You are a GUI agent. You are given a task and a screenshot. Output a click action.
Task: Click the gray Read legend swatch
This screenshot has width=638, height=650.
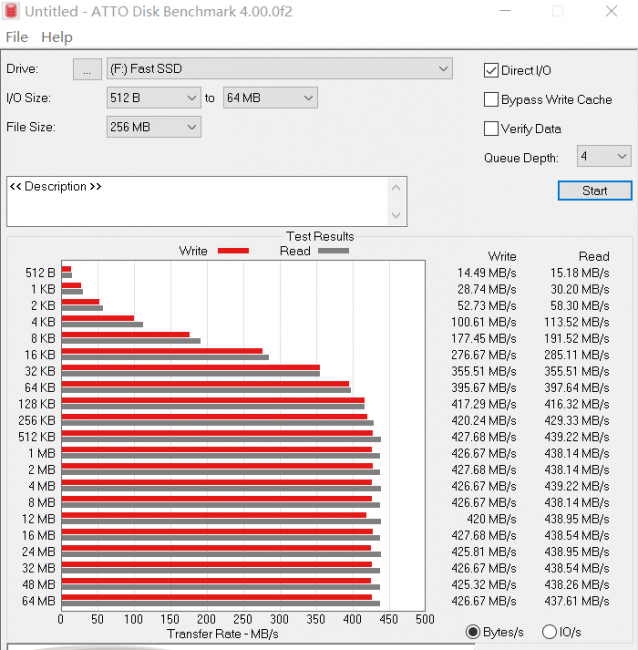333,251
